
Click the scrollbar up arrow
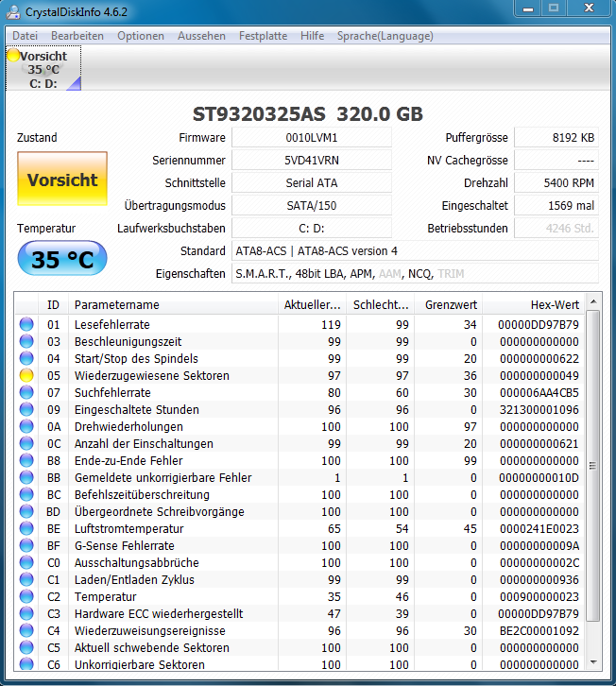click(x=593, y=301)
